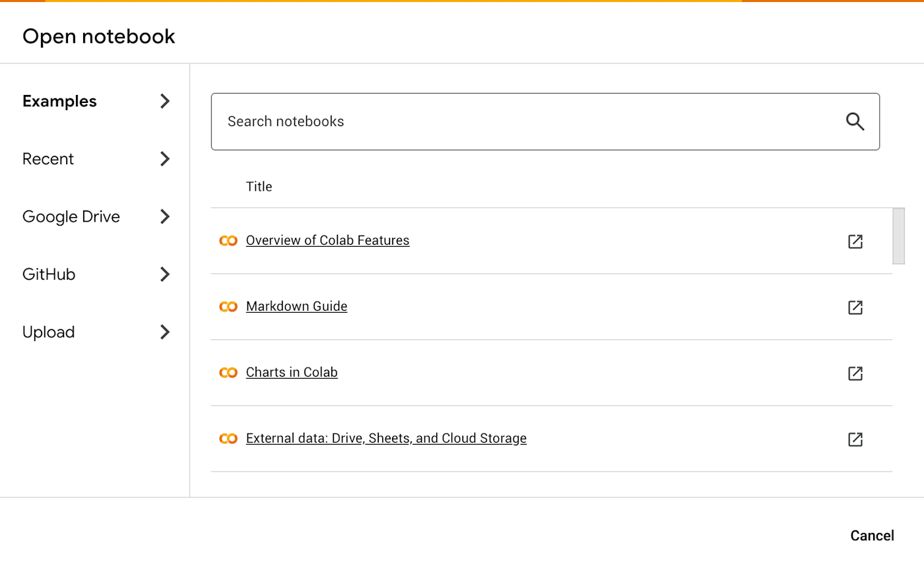This screenshot has width=924, height=570.
Task: Click Colab logo beside Overview of Colab Features
Action: click(228, 241)
